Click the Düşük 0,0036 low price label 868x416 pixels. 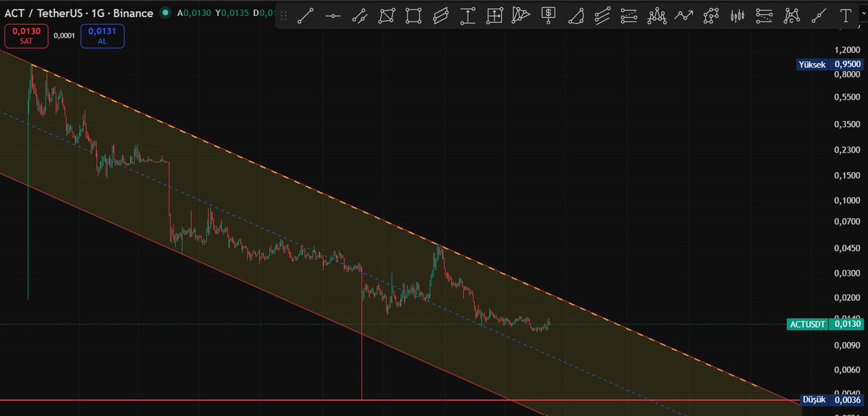tap(833, 399)
